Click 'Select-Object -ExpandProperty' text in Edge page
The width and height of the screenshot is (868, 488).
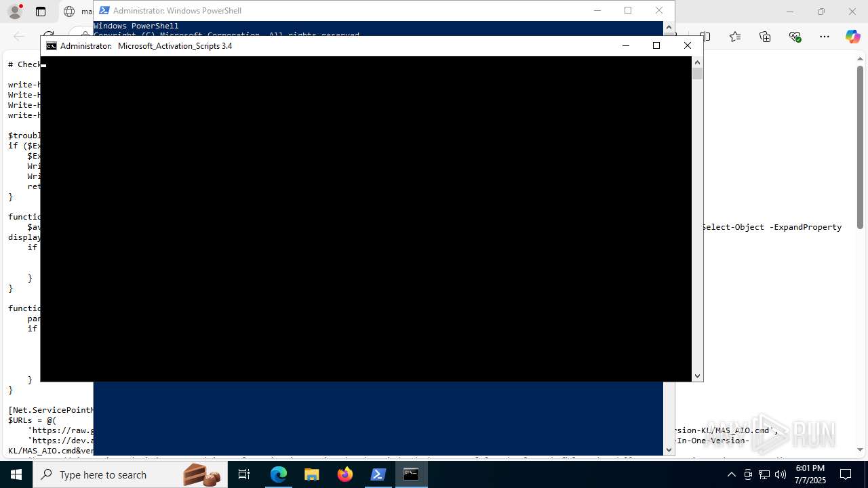[772, 227]
